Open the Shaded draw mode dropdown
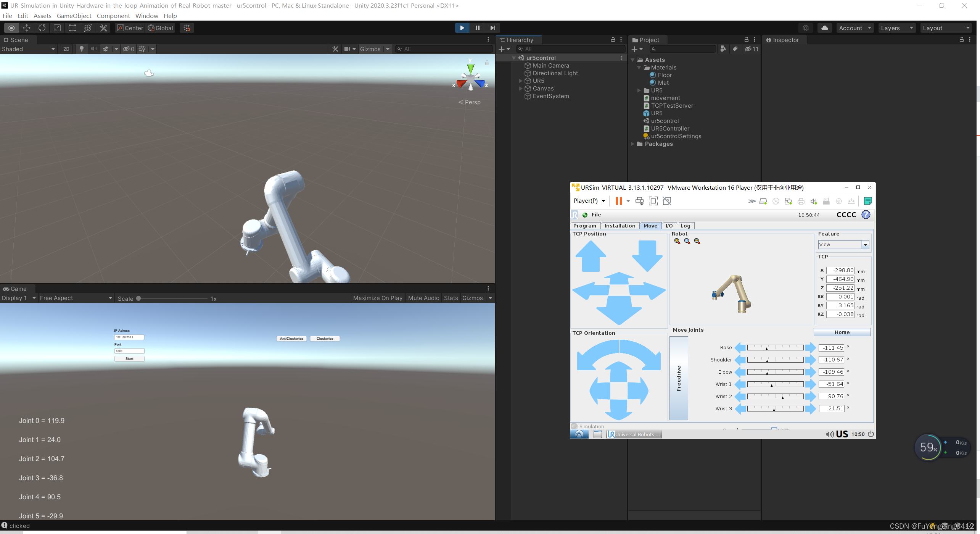This screenshot has height=534, width=980. (27, 49)
